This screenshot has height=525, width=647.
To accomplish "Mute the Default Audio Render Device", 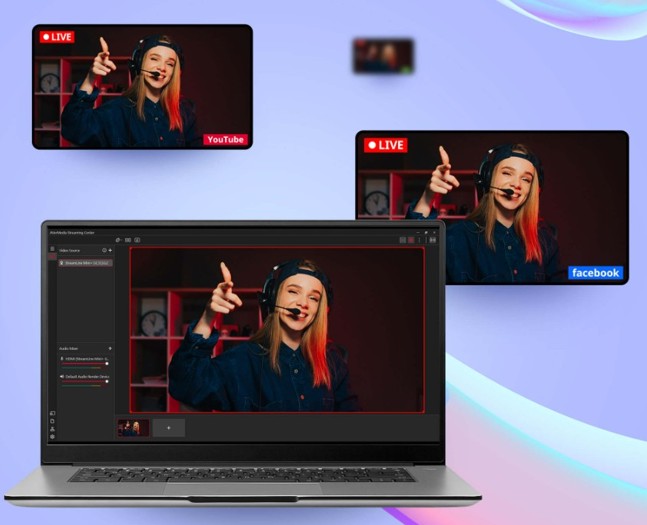I will tap(61, 377).
